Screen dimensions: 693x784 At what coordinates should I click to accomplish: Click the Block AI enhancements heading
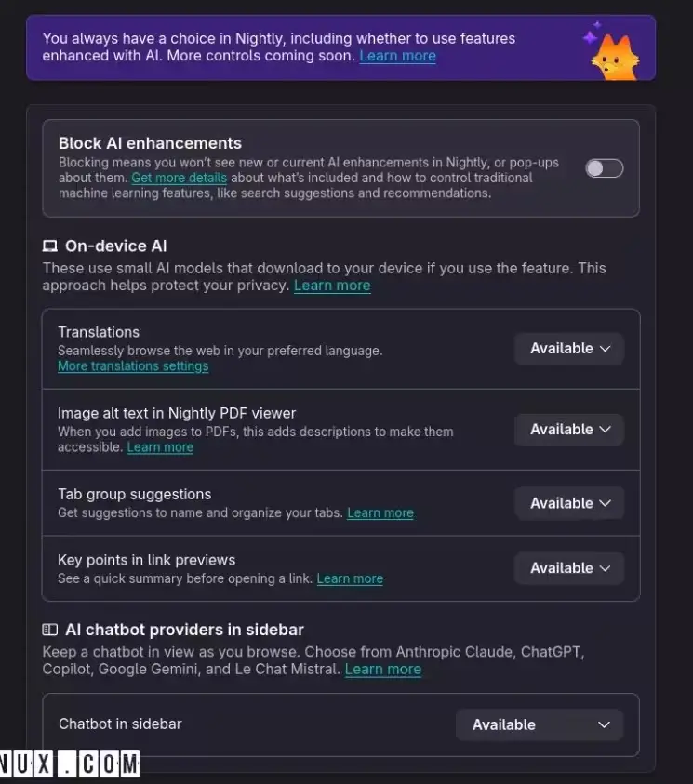[150, 143]
